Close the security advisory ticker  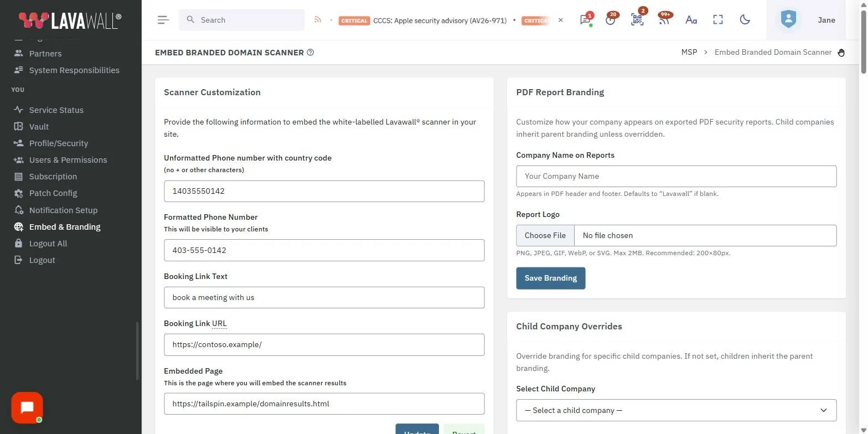(x=560, y=20)
